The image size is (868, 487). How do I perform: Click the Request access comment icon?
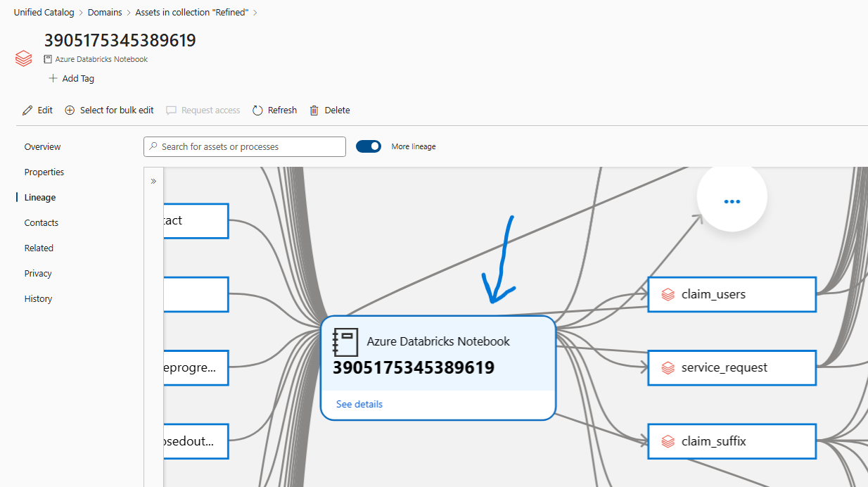tap(171, 110)
